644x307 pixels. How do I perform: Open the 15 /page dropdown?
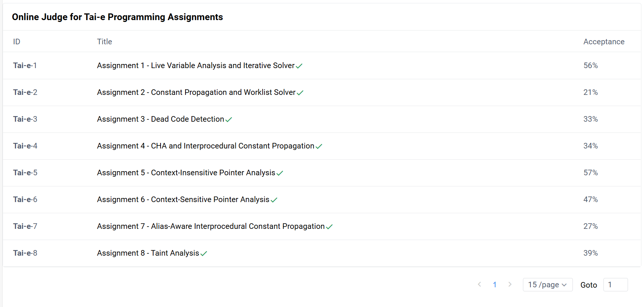pyautogui.click(x=548, y=285)
